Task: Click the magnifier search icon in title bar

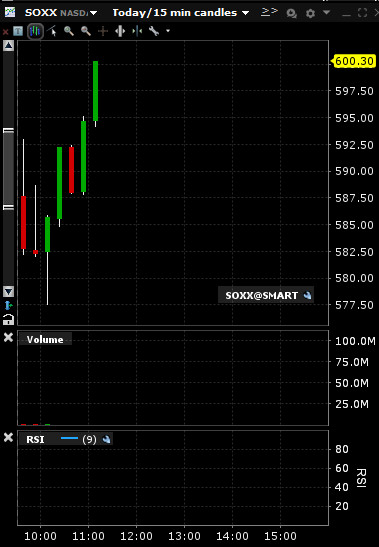Action: point(291,13)
